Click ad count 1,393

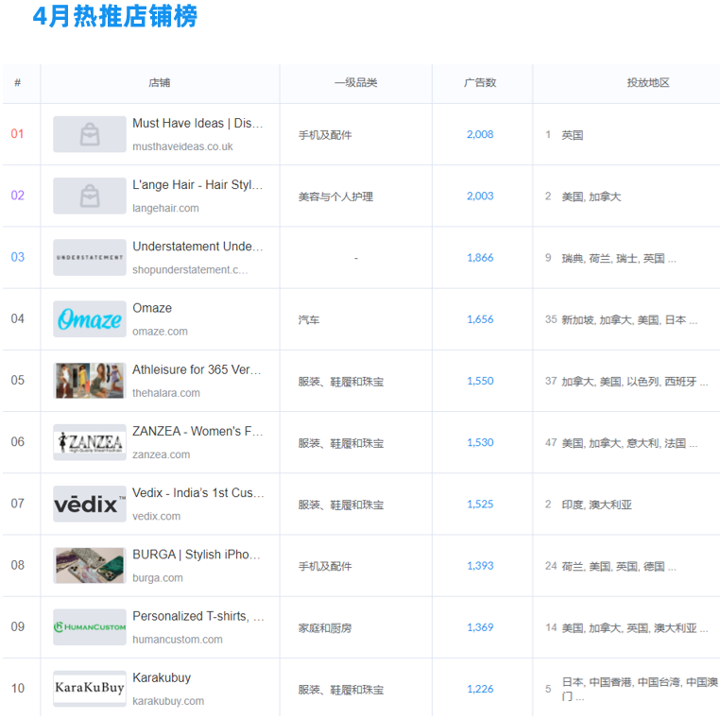(480, 566)
